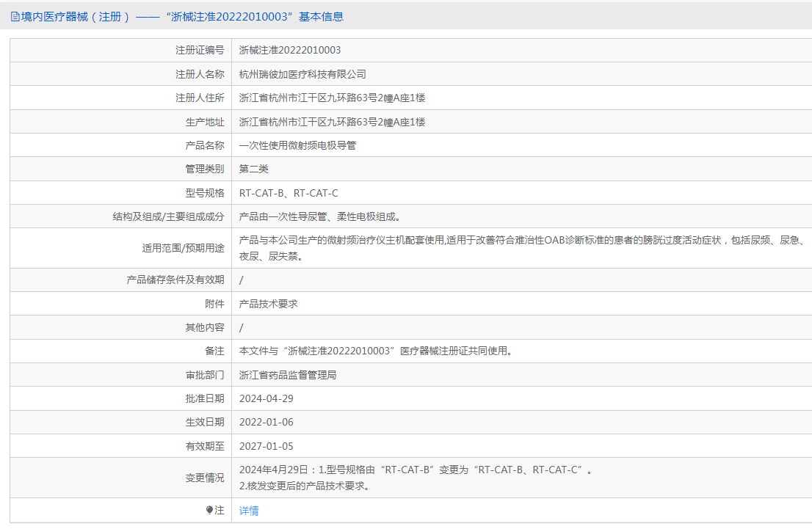This screenshot has height=529, width=812.
Task: Click the 附件 label
Action: 214,304
